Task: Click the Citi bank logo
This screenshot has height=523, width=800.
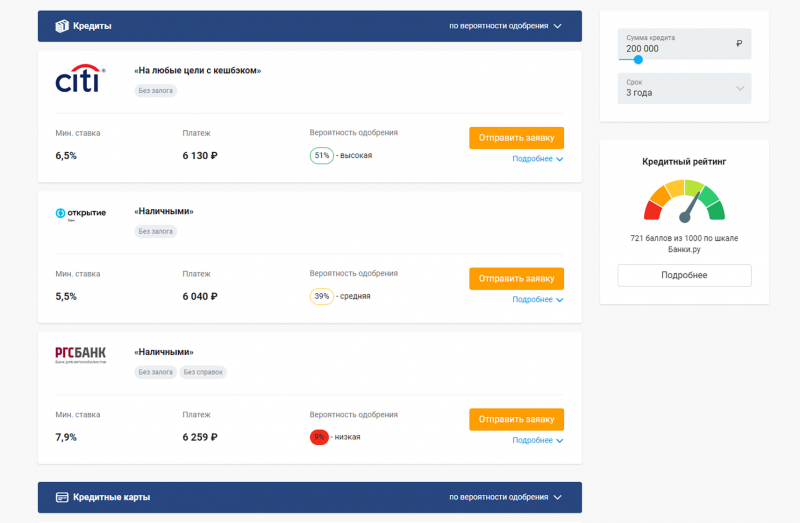Action: pos(79,79)
